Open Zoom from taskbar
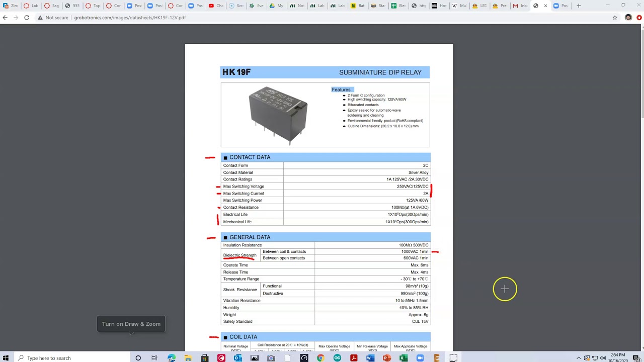 [420, 358]
